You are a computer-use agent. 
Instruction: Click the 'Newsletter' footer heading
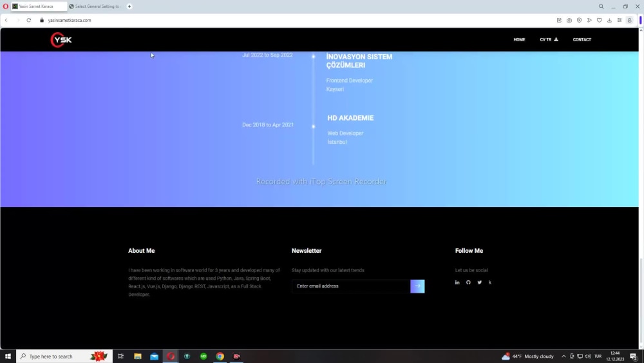point(307,251)
